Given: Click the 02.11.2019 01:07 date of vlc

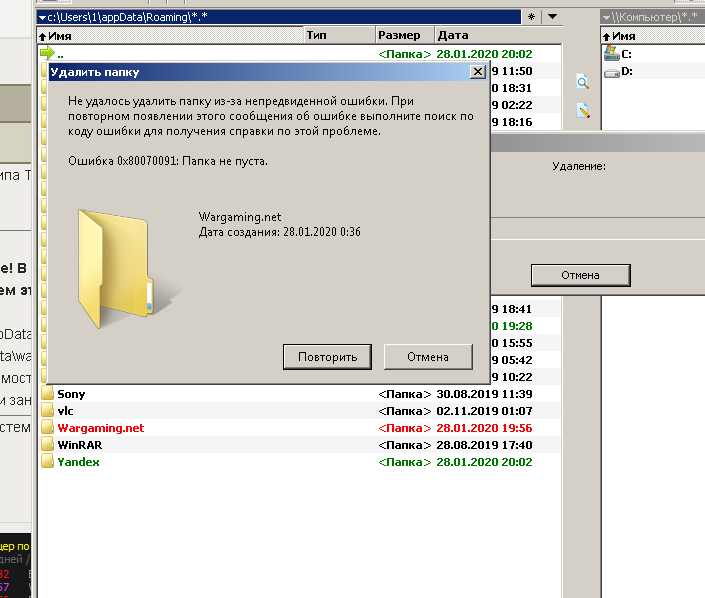Looking at the screenshot, I should point(484,411).
